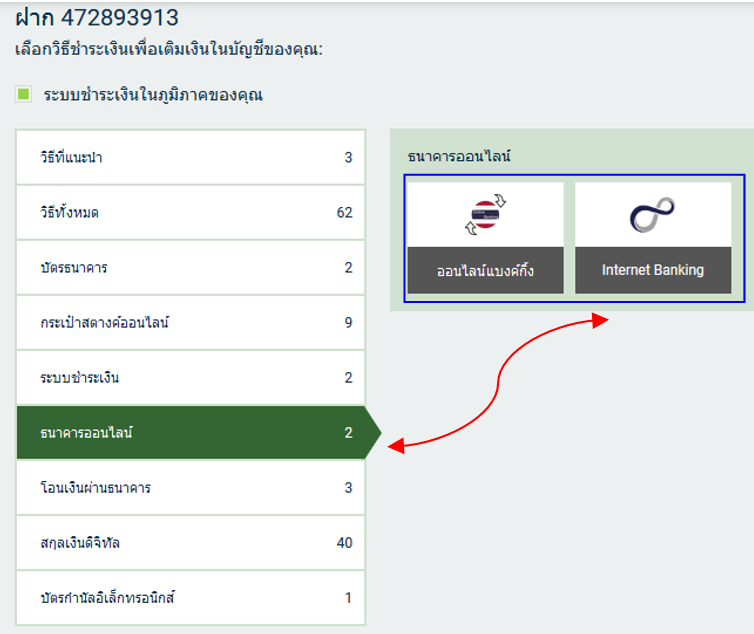
Task: Click the ระบบชำระเงินในภูมิภาคของคุณ label
Action: click(153, 94)
